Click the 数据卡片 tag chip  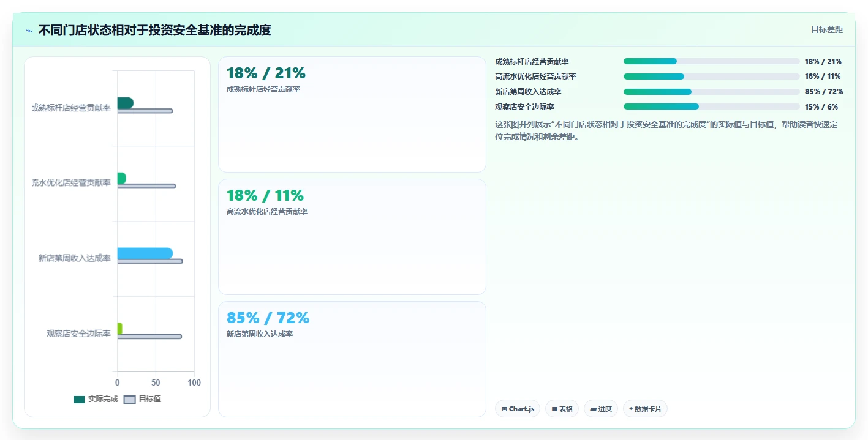pyautogui.click(x=645, y=409)
